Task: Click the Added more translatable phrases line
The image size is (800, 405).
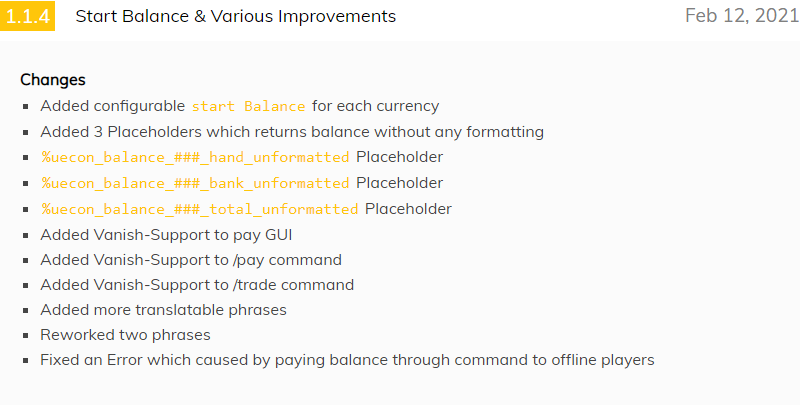Action: coord(163,310)
